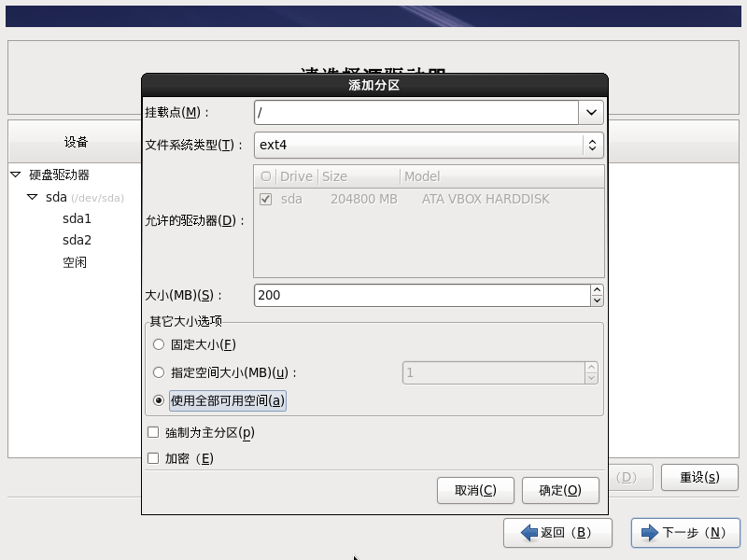747x560 pixels.
Task: Decrease size with the down stepper arrow
Action: [x=597, y=301]
